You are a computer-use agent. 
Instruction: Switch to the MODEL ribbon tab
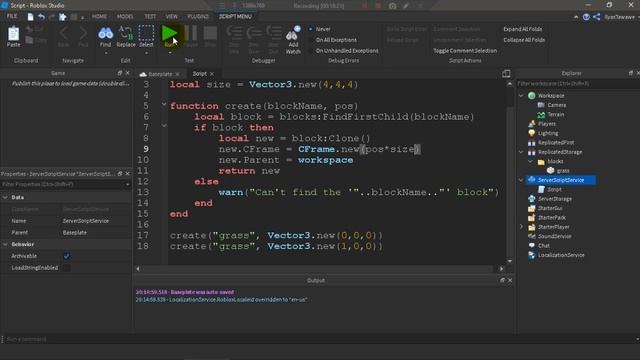click(x=125, y=17)
